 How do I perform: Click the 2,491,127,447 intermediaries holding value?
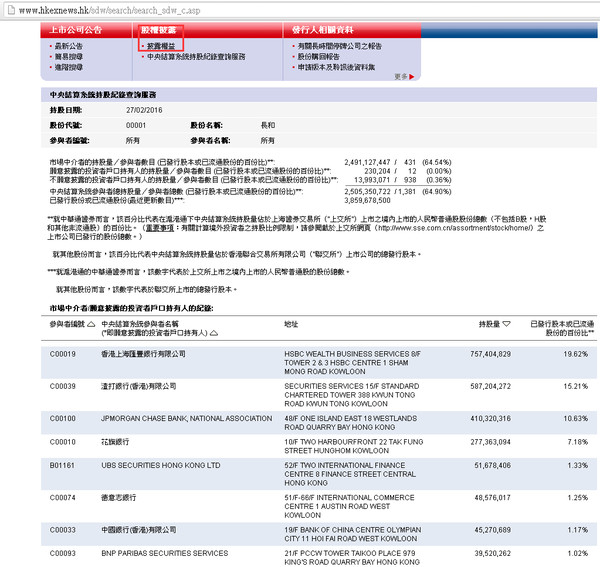pos(367,162)
